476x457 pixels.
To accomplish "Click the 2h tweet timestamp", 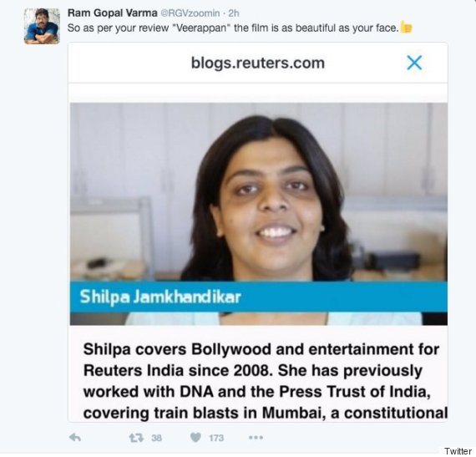I will [234, 13].
